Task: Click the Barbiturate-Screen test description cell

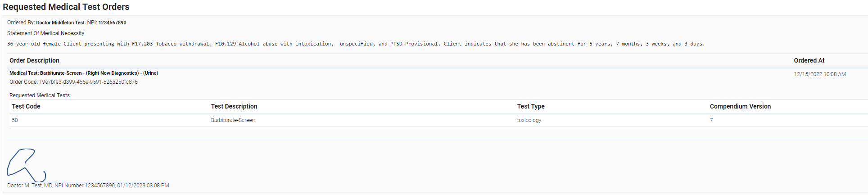Action: pos(233,120)
